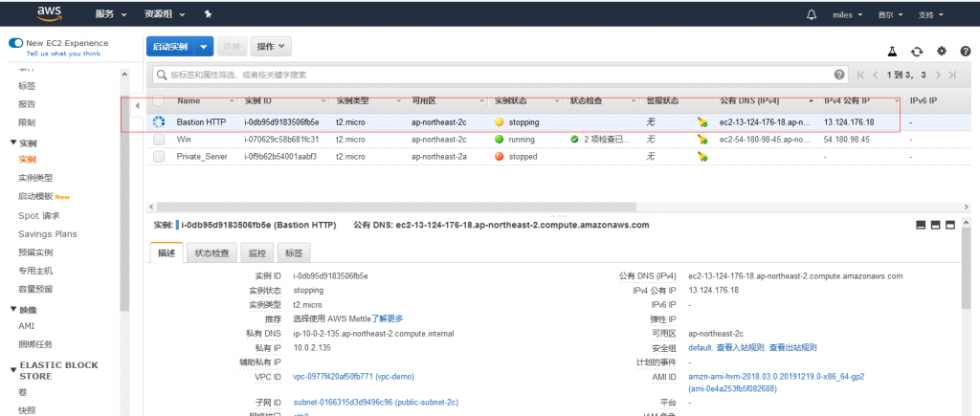Open 启动模板 in the sidebar
Image resolution: width=980 pixels, height=416 pixels.
[35, 196]
